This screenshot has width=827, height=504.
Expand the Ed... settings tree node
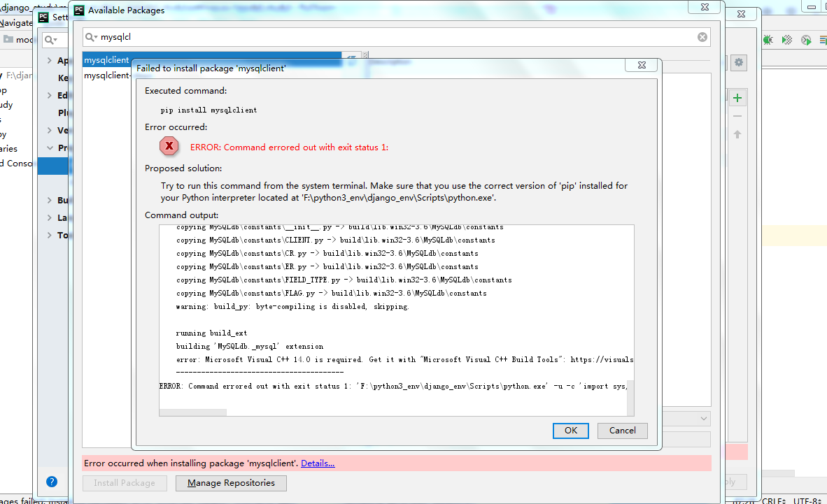tap(49, 96)
